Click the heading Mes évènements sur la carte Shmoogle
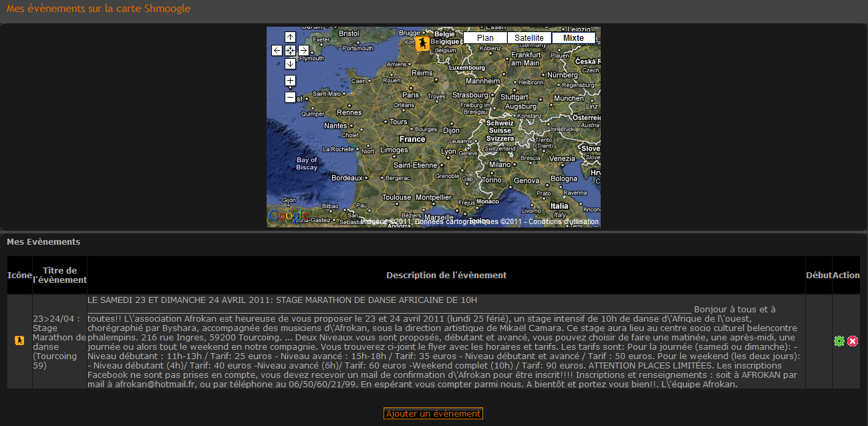The height and width of the screenshot is (426, 868). (98, 9)
